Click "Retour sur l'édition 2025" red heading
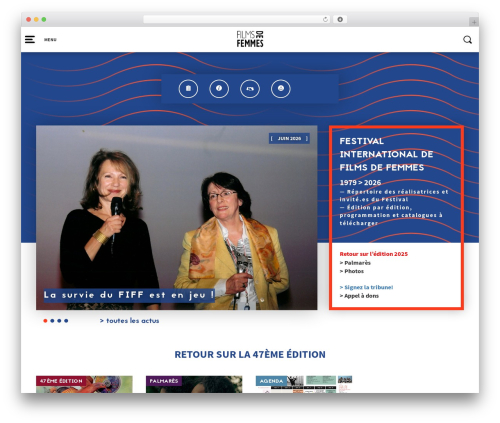 (x=374, y=254)
